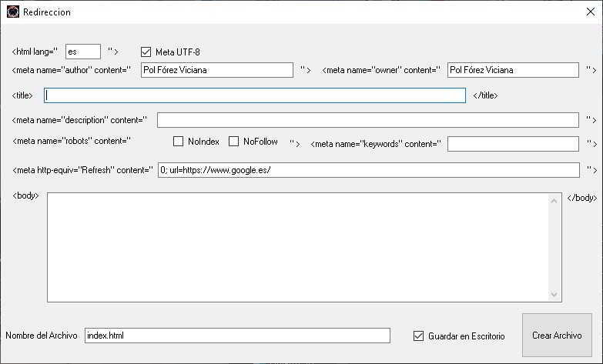Viewport: 603px width, 364px height.
Task: Toggle the Meta UTF-8 checkbox
Action: pyautogui.click(x=146, y=52)
